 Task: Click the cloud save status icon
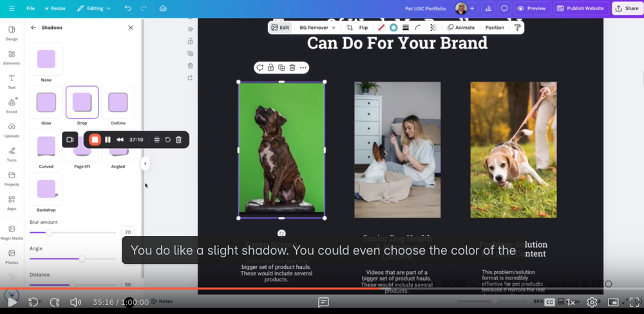[163, 8]
